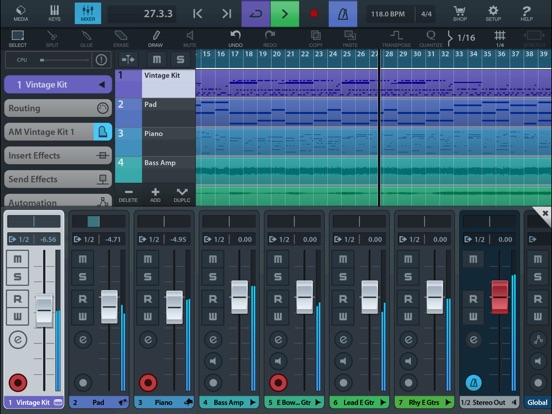Click the CPU alert indicator icon
Viewport: 552px width, 414px height.
[x=101, y=60]
